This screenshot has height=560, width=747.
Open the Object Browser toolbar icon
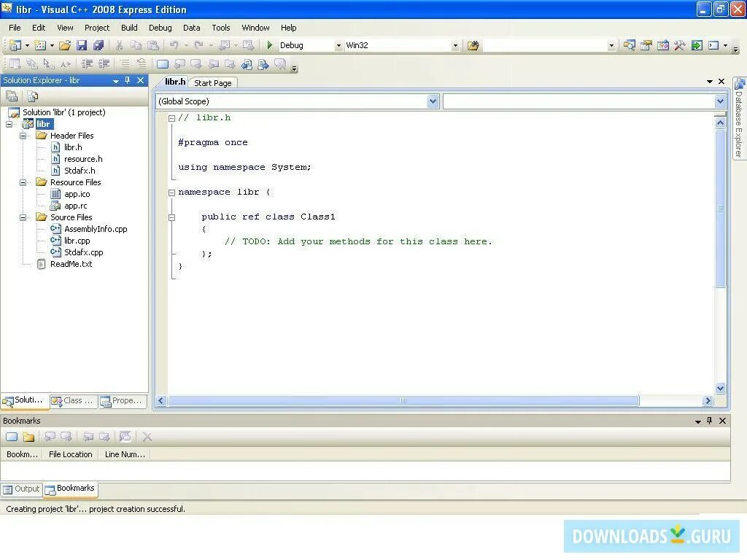662,45
